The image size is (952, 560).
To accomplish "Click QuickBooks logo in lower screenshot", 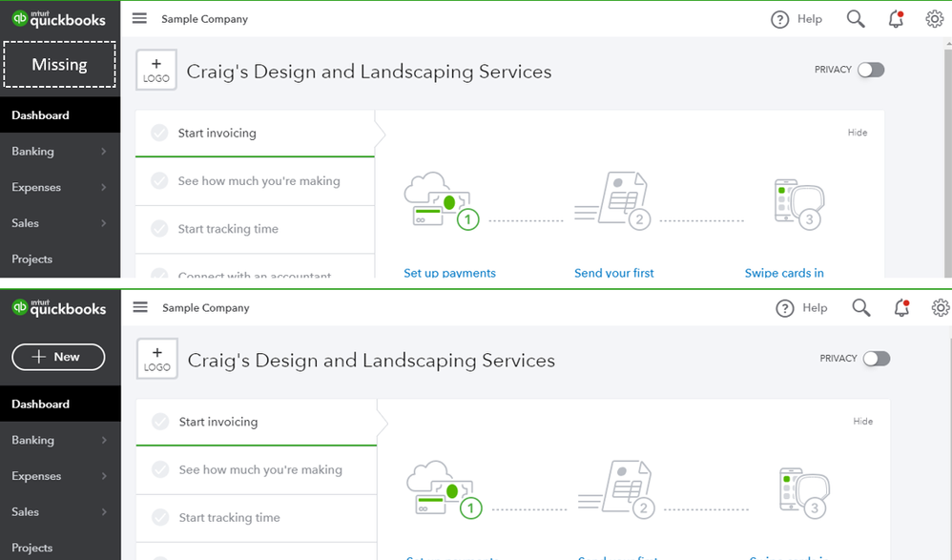I will point(59,308).
